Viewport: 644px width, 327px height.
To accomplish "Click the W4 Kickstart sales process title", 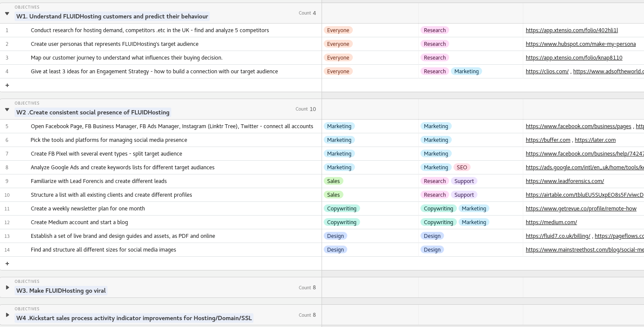I will coord(134,318).
